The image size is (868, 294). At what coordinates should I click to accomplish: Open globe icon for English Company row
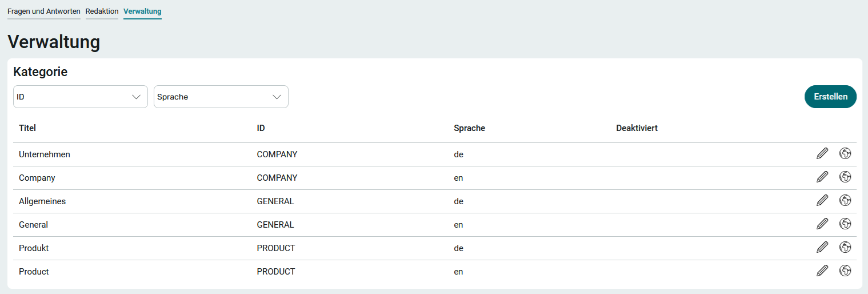(845, 177)
